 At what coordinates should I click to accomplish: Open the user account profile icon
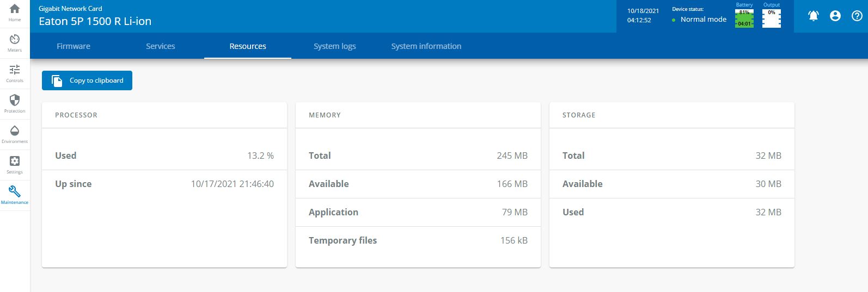click(x=835, y=16)
